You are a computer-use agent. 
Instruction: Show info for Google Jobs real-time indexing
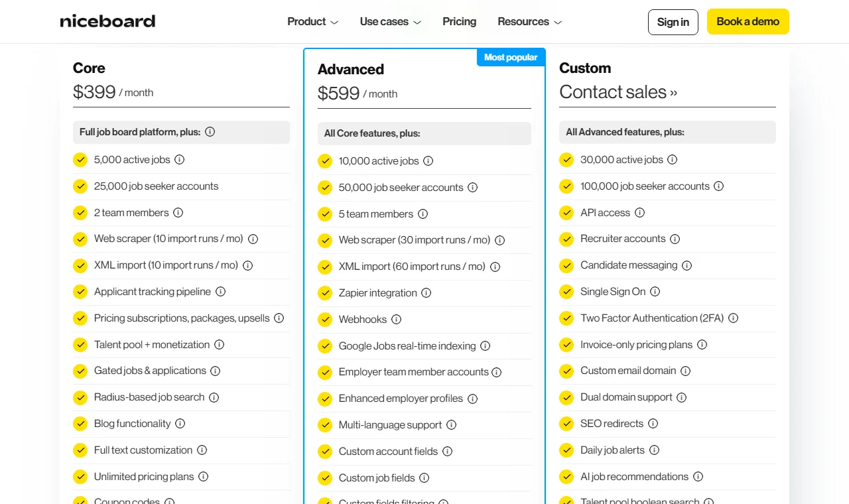tap(485, 346)
